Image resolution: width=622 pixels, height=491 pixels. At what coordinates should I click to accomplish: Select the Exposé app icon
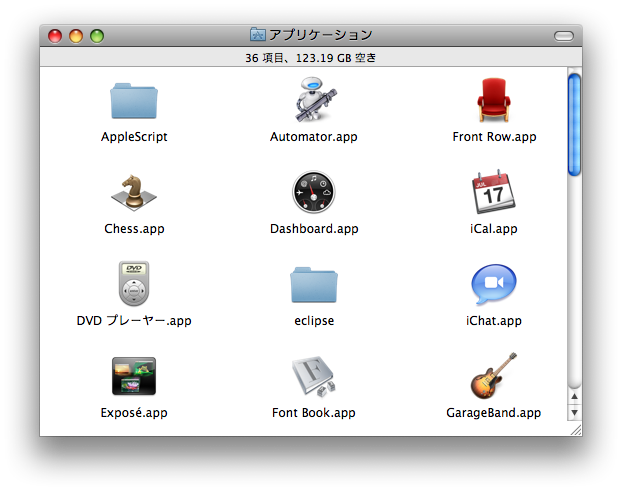point(134,376)
